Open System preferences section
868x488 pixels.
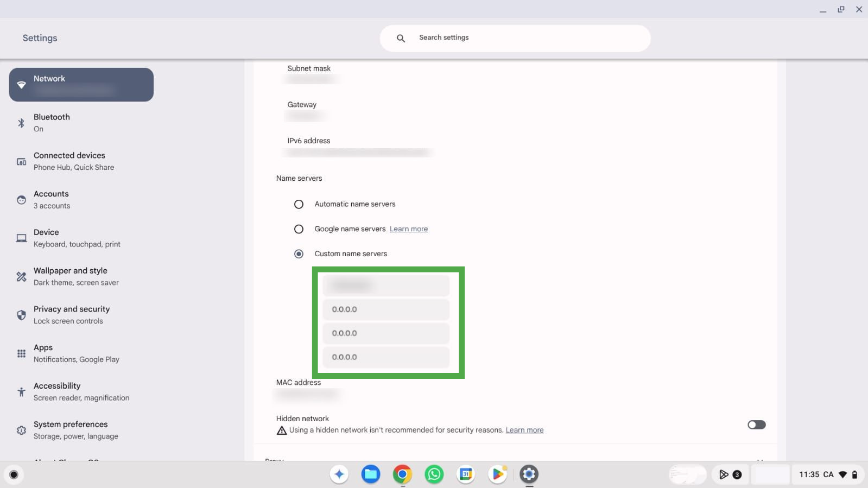pos(81,430)
